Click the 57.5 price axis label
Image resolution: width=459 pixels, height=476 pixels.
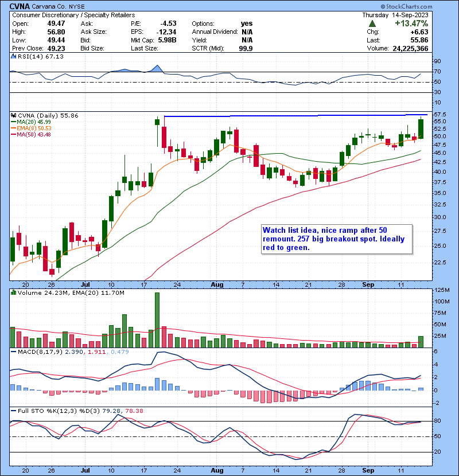point(440,115)
